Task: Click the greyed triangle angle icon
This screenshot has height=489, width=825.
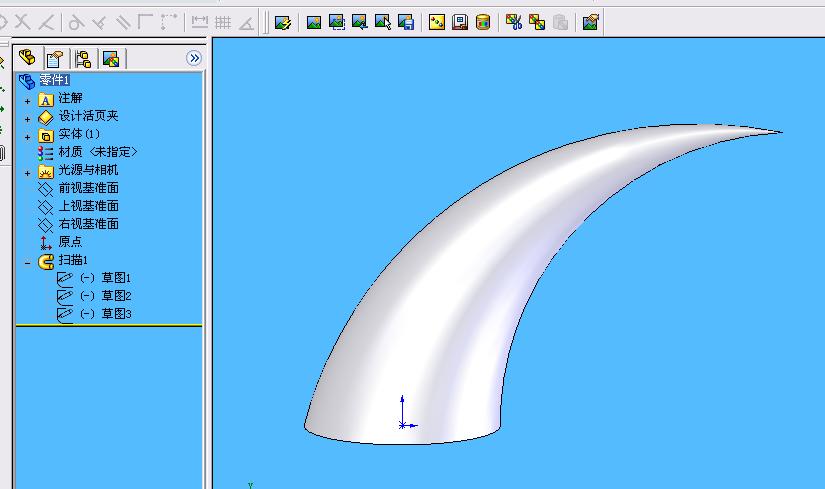Action: [247, 22]
